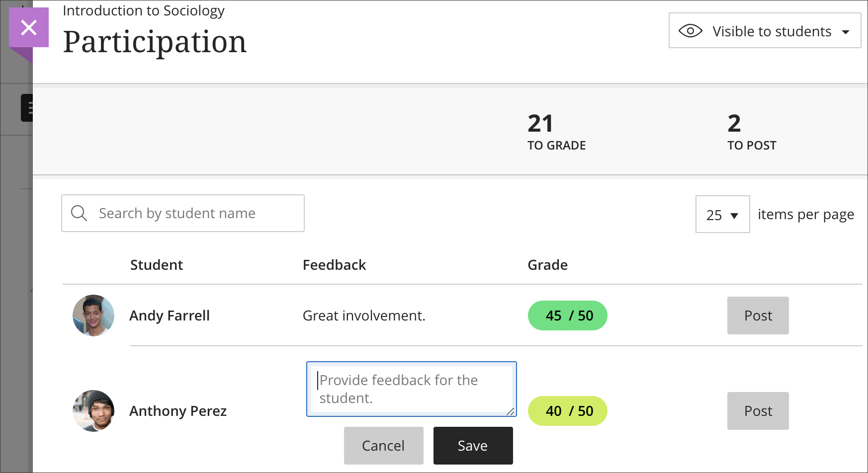The height and width of the screenshot is (473, 868).
Task: Focus Search by student name field
Action: [194, 213]
